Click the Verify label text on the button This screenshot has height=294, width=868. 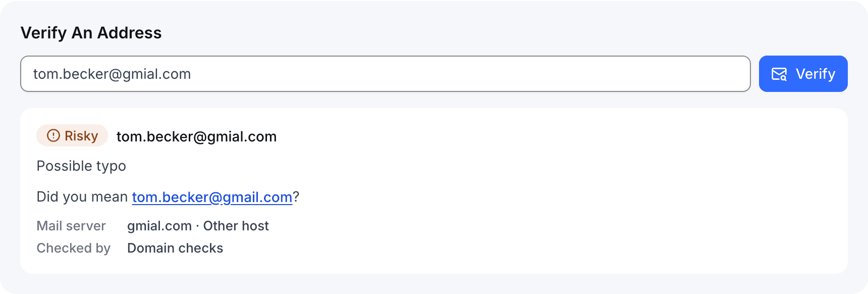816,74
